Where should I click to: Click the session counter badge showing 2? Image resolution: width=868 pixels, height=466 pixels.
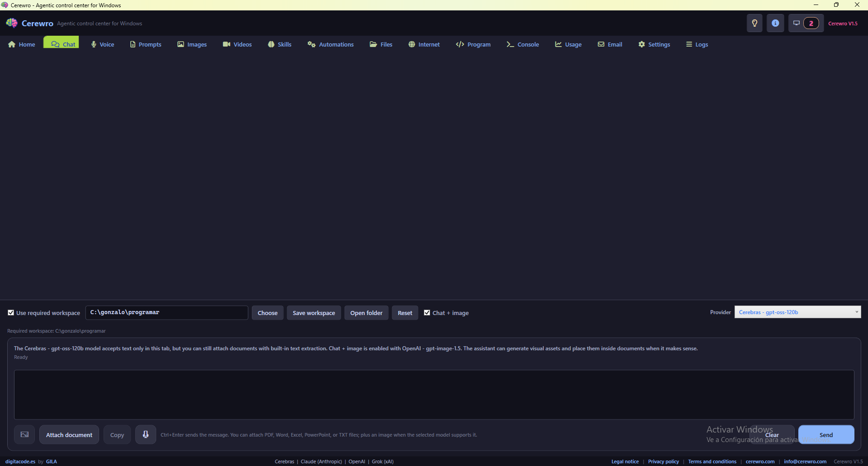811,23
